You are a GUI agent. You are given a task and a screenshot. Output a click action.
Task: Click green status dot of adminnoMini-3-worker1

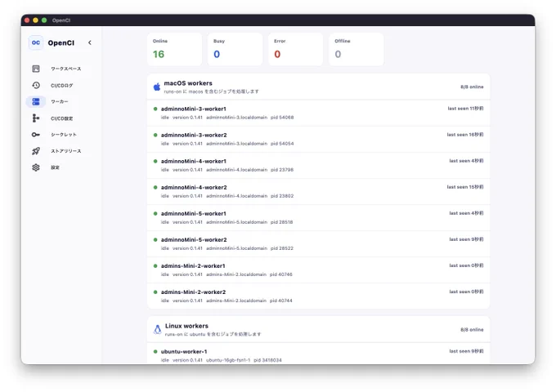pyautogui.click(x=155, y=109)
